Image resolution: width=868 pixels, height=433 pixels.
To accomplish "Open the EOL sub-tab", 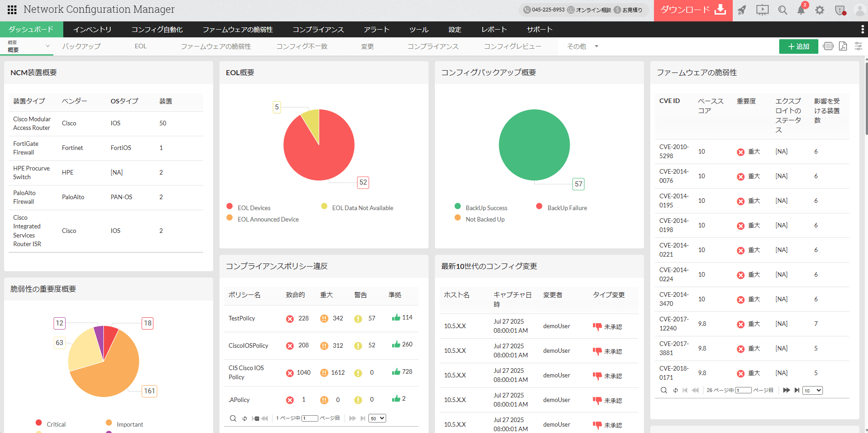I will coord(141,46).
